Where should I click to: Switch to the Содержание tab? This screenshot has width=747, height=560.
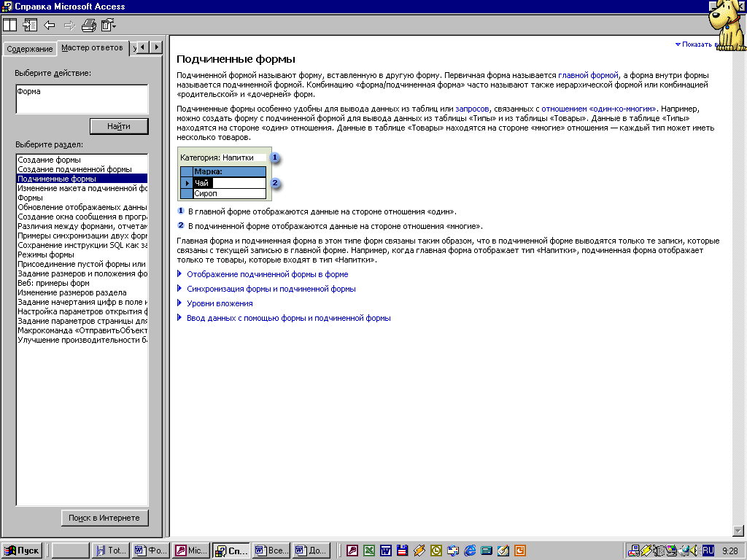29,49
